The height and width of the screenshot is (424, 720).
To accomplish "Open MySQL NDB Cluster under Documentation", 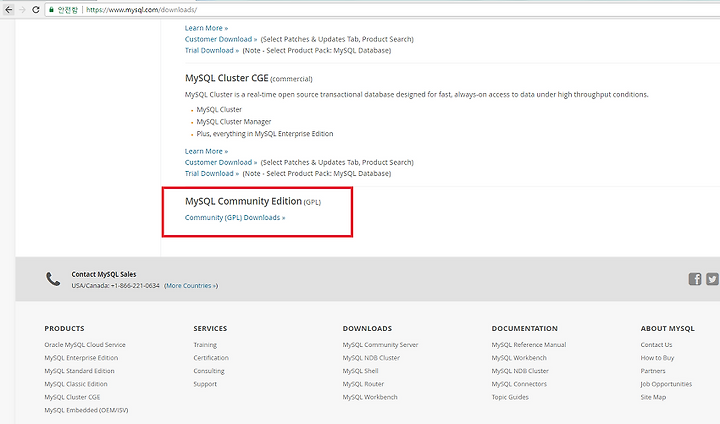I will pos(520,371).
